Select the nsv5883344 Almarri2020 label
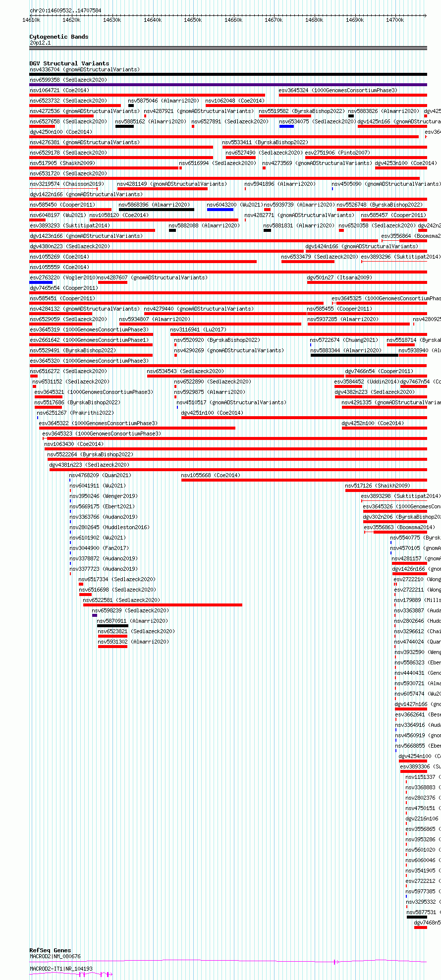 (346, 350)
